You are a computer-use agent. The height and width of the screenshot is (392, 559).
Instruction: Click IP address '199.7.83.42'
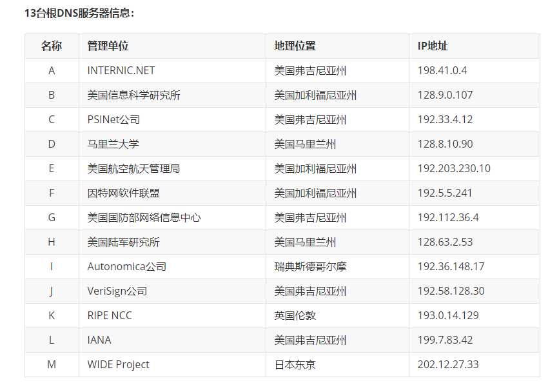[445, 340]
